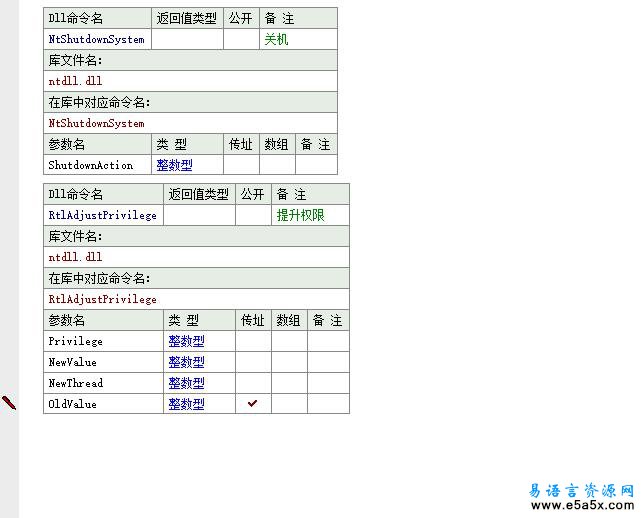The height and width of the screenshot is (518, 643).
Task: Click red NtShutdownSystem in-library command name
Action: point(96,123)
